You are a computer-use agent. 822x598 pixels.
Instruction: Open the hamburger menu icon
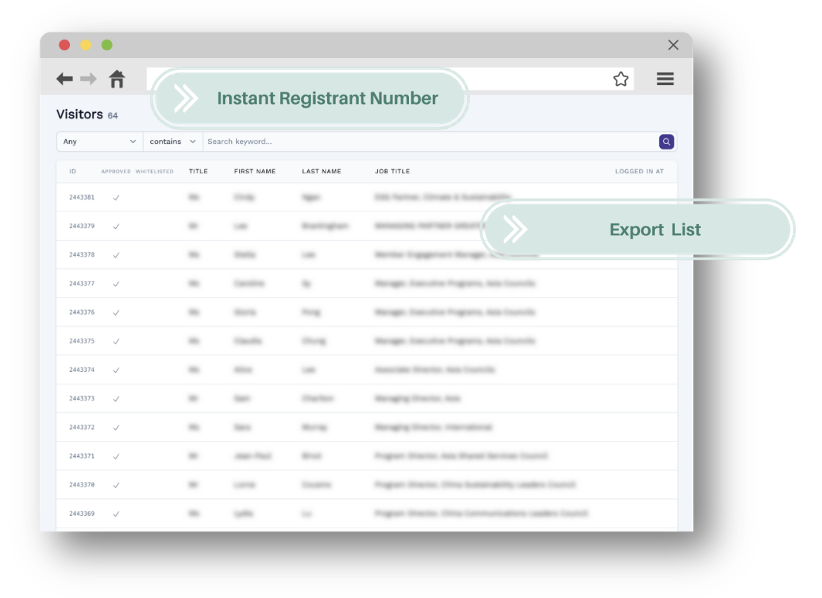665,79
